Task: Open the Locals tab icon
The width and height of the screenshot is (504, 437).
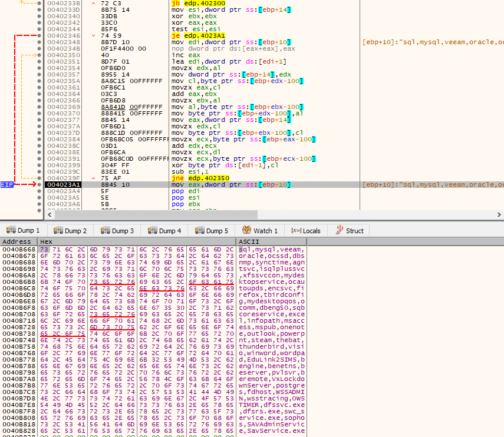Action: click(x=296, y=230)
